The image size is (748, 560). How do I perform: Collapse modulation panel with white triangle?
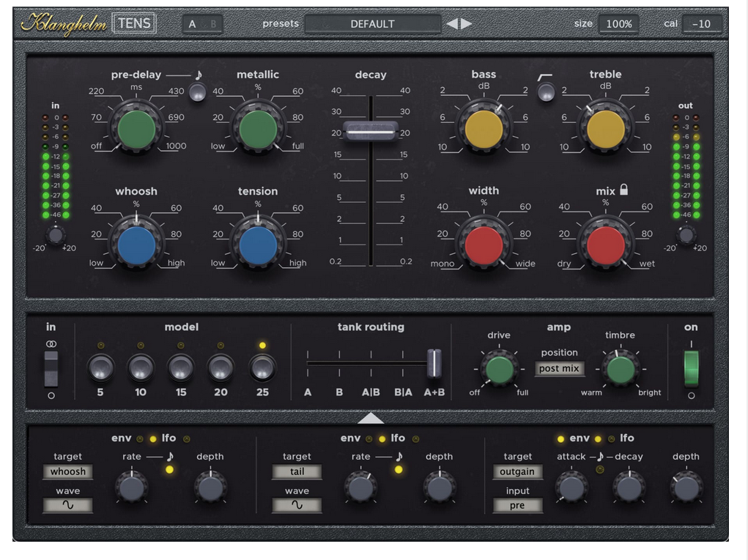371,419
